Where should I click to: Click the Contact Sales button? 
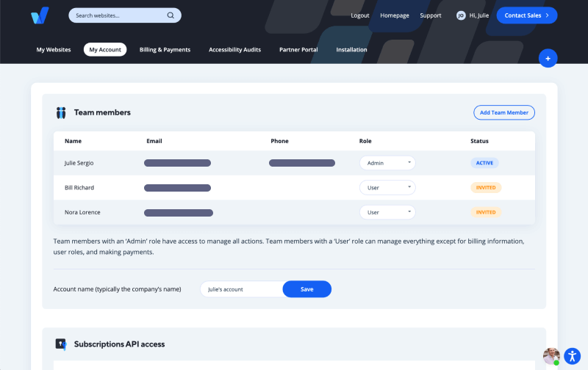coord(526,15)
